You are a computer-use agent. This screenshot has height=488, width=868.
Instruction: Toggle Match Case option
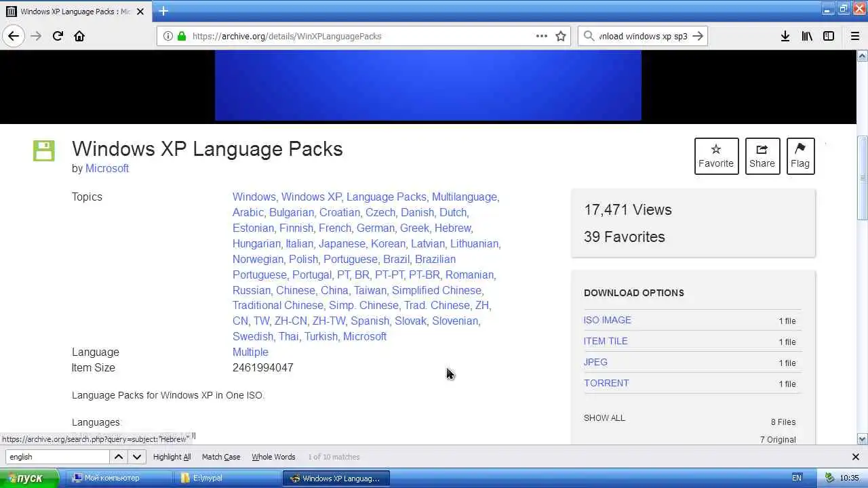[x=221, y=457]
